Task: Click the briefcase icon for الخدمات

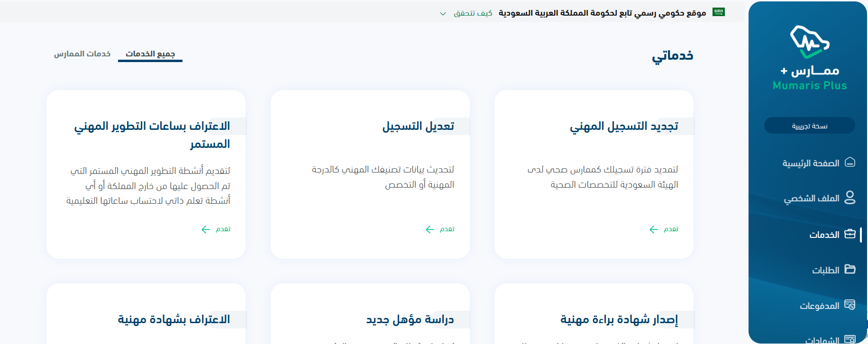Action: [x=850, y=234]
